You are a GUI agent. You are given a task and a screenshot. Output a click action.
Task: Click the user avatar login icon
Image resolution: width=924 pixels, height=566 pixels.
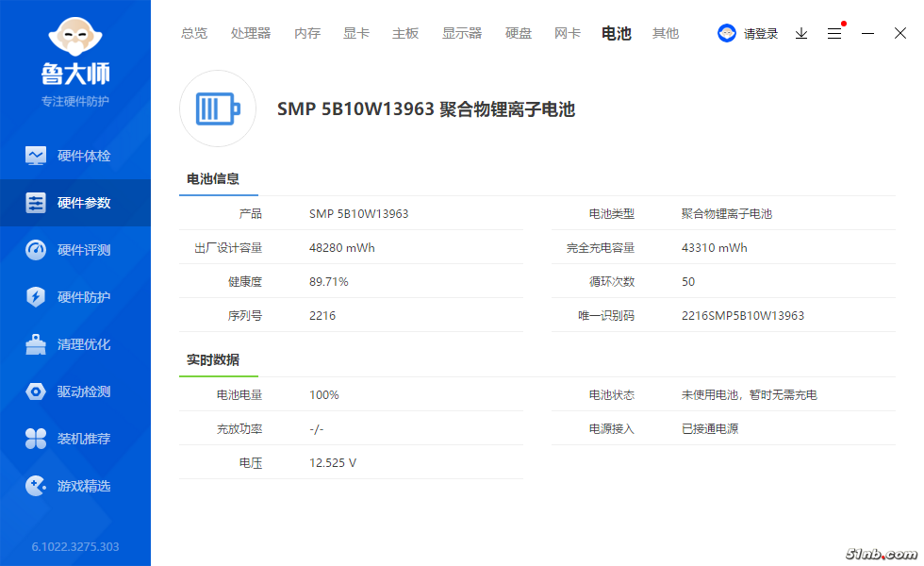(727, 33)
